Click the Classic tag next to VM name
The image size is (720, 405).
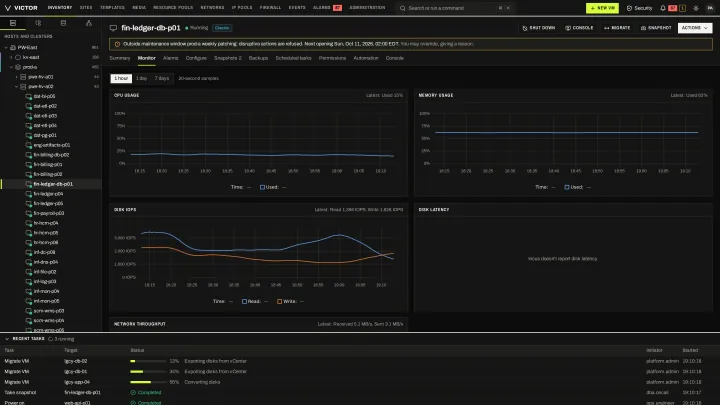coord(222,28)
